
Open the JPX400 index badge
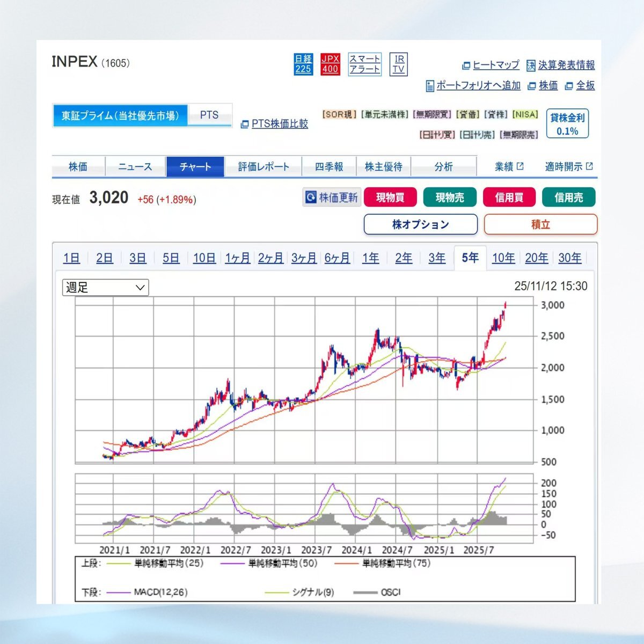click(330, 64)
